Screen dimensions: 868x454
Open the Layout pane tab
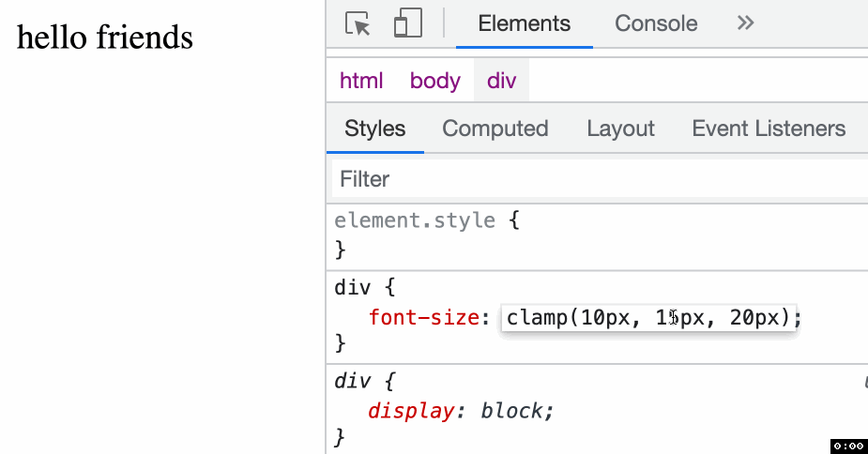pyautogui.click(x=620, y=129)
